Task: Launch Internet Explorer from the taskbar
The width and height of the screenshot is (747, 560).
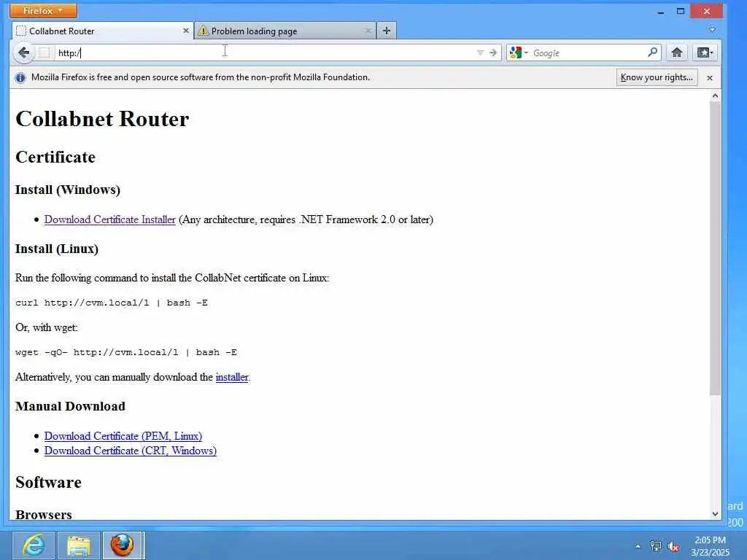Action: click(34, 545)
